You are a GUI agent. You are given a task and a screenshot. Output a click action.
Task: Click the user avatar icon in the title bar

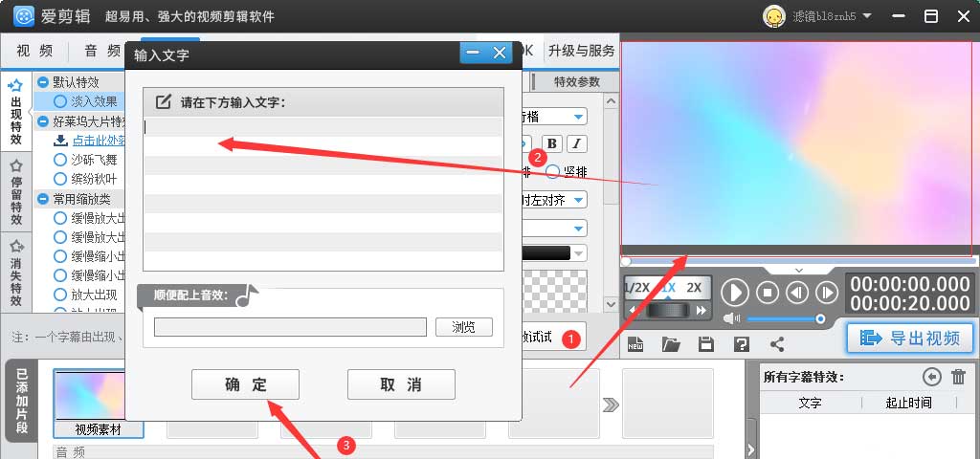coord(774,16)
